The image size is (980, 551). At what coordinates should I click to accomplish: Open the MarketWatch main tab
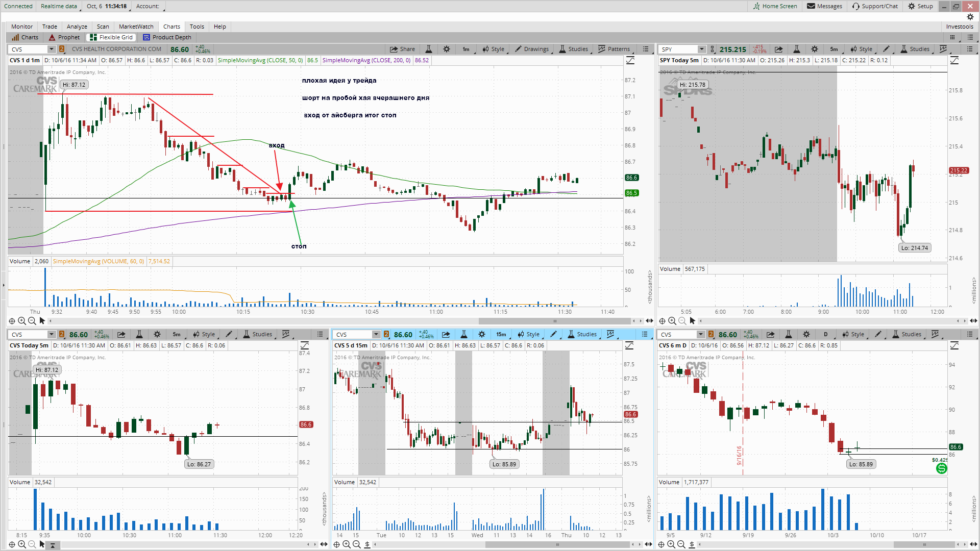click(x=136, y=27)
